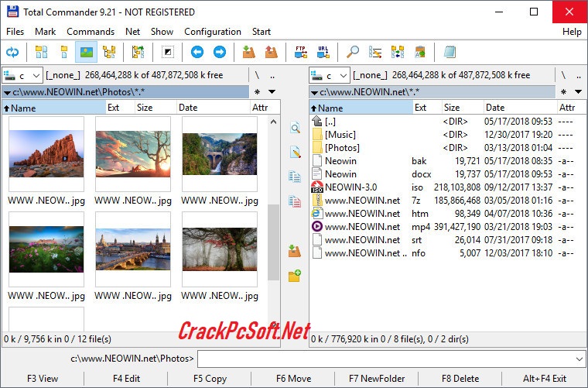Screen dimensions: 588x388
Task: Open URL new FTP connection icon
Action: [x=323, y=52]
